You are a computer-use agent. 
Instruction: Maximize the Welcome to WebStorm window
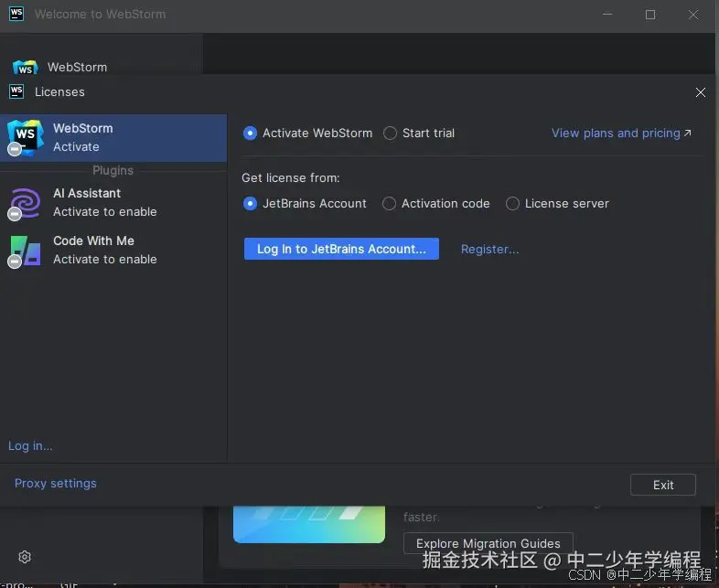(x=650, y=15)
